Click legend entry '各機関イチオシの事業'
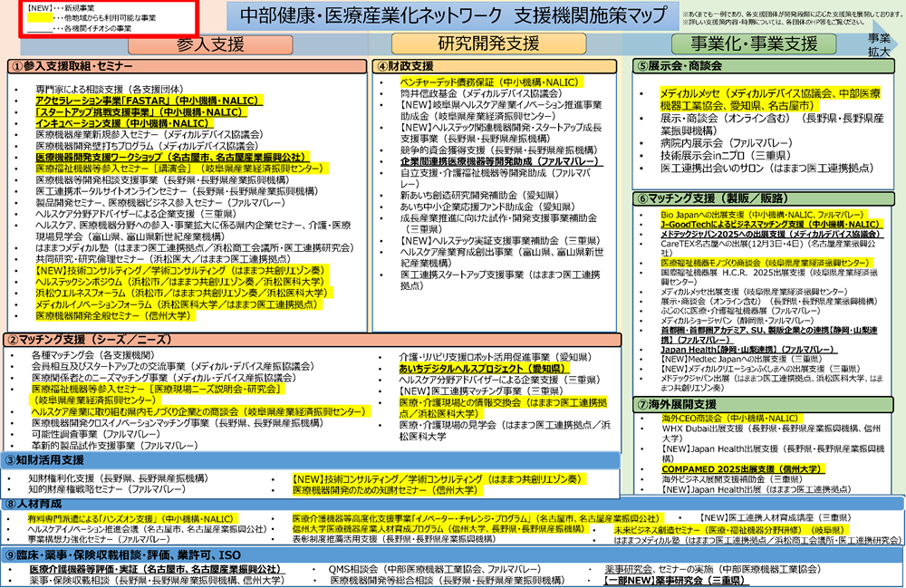The image size is (906, 588). pos(80,28)
